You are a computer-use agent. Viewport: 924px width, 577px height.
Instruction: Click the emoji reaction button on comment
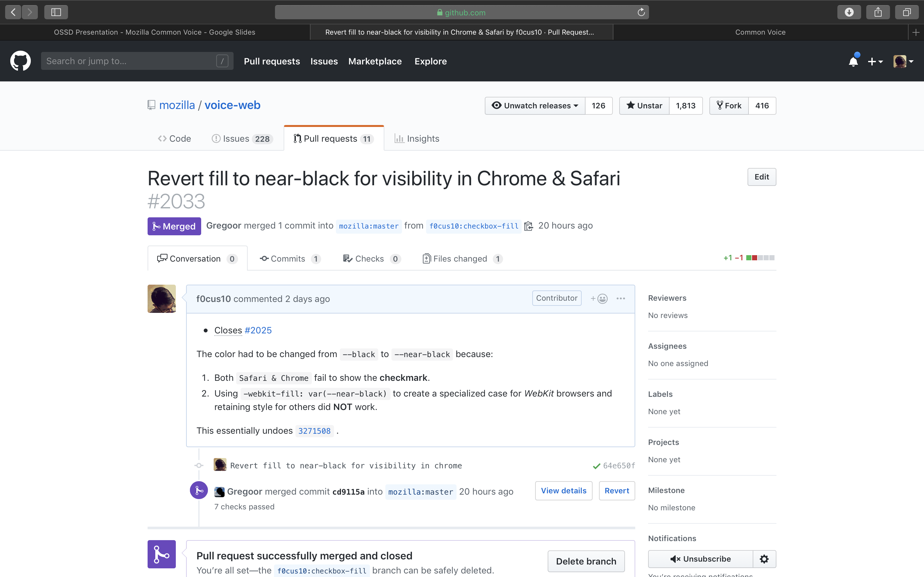(599, 298)
